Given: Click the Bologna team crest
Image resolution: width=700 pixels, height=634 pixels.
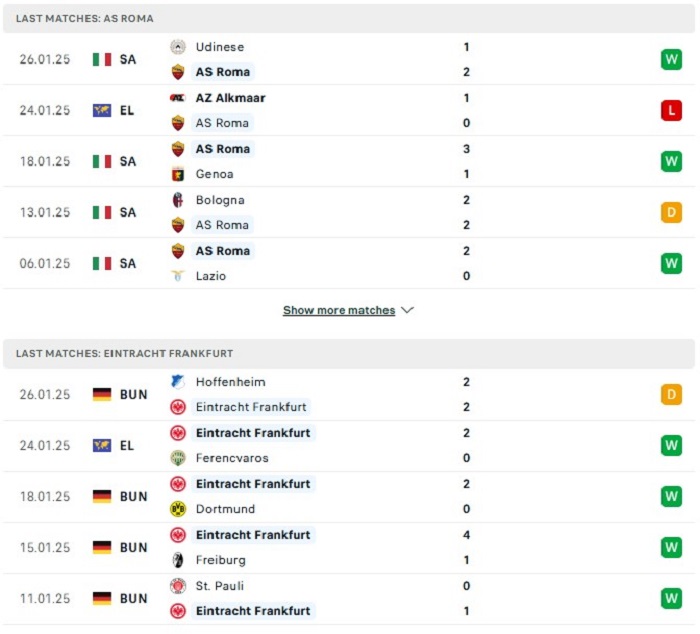Looking at the screenshot, I should click(x=178, y=200).
